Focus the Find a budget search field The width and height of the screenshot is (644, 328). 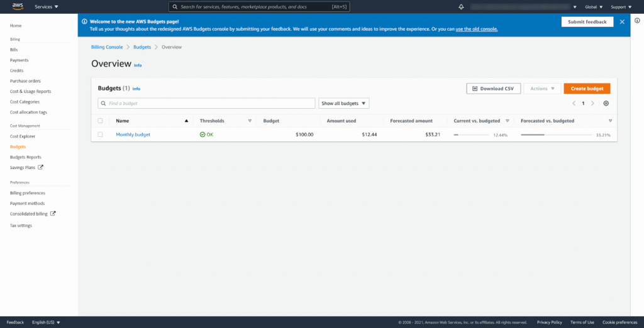tap(206, 104)
